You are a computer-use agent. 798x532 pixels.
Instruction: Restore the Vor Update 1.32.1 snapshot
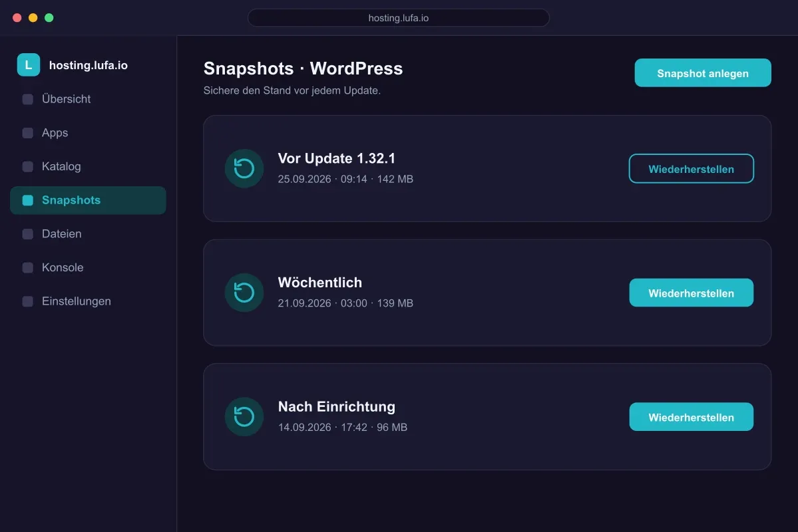tap(691, 168)
